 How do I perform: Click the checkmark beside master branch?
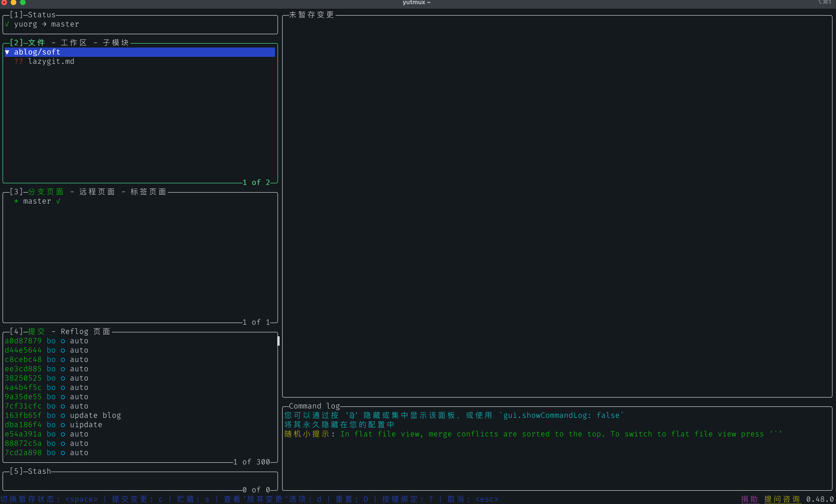(x=58, y=201)
